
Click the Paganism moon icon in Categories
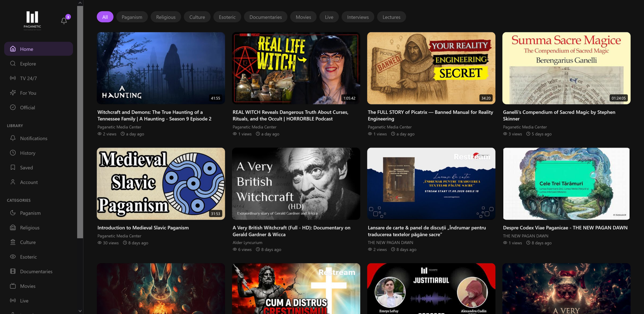[13, 213]
